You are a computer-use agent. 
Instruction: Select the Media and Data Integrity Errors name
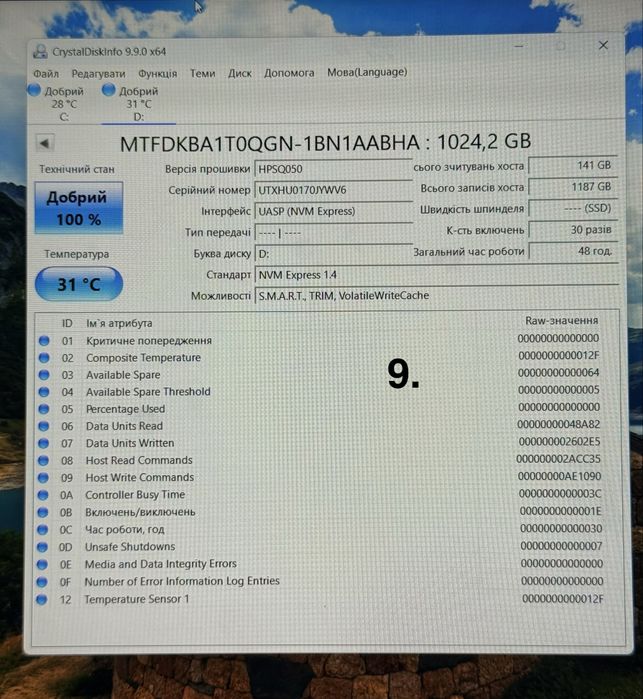pos(161,564)
